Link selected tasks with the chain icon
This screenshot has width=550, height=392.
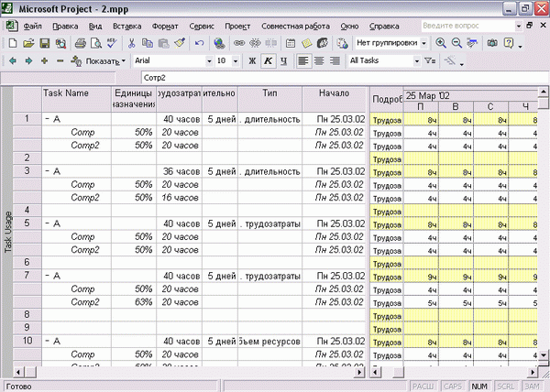point(239,43)
